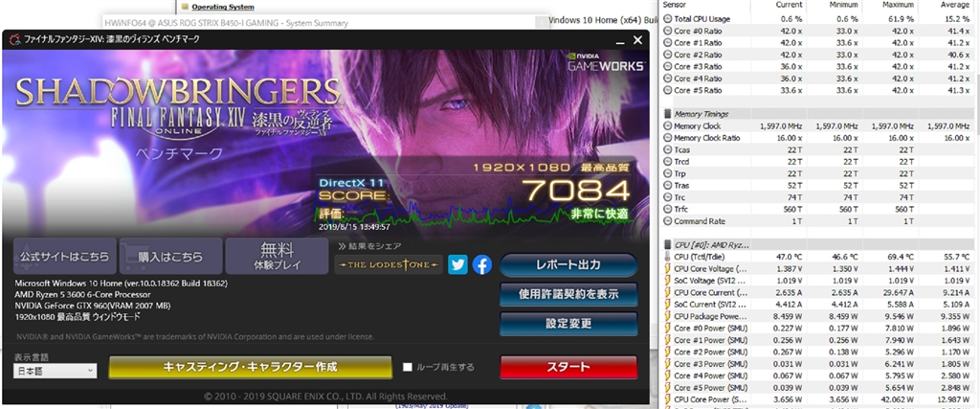Click THE LODESTONE share button
Screen dimensions: 980x409
point(389,264)
